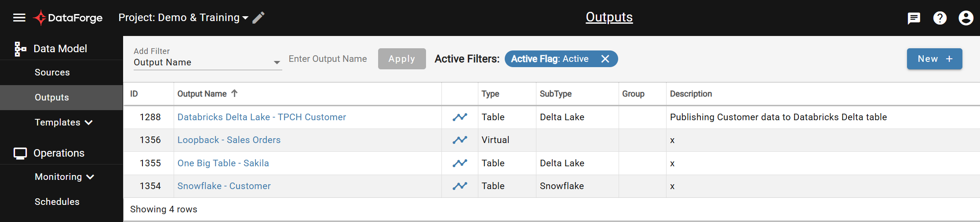Click chart icon for Databricks Delta Lake row
980x222 pixels.
[460, 117]
